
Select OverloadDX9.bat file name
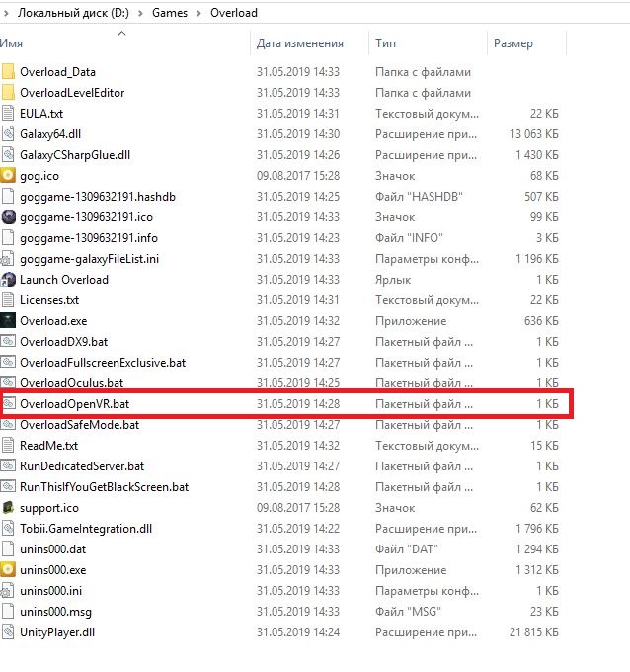[x=64, y=342]
